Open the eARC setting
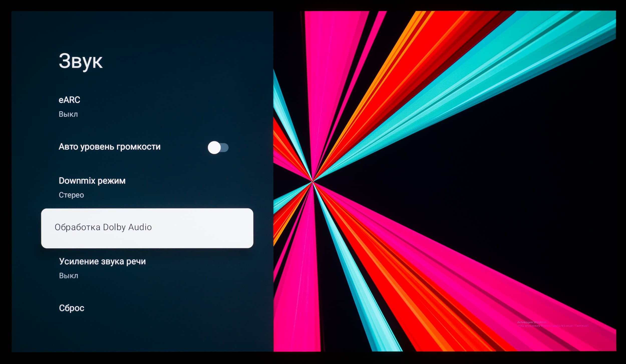 point(69,100)
